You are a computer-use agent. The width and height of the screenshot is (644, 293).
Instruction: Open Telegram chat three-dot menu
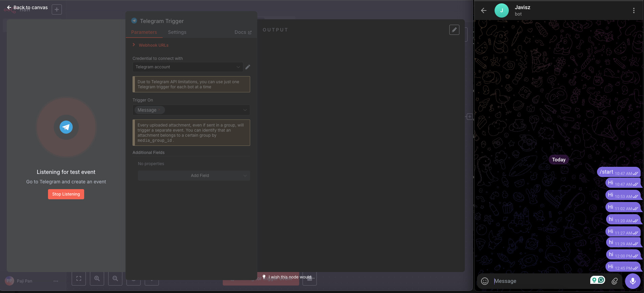(634, 10)
